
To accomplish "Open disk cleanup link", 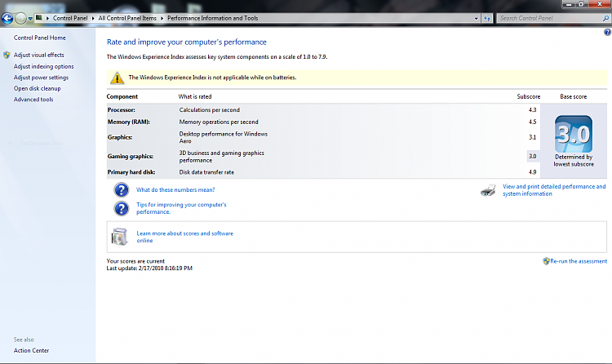I will [37, 88].
